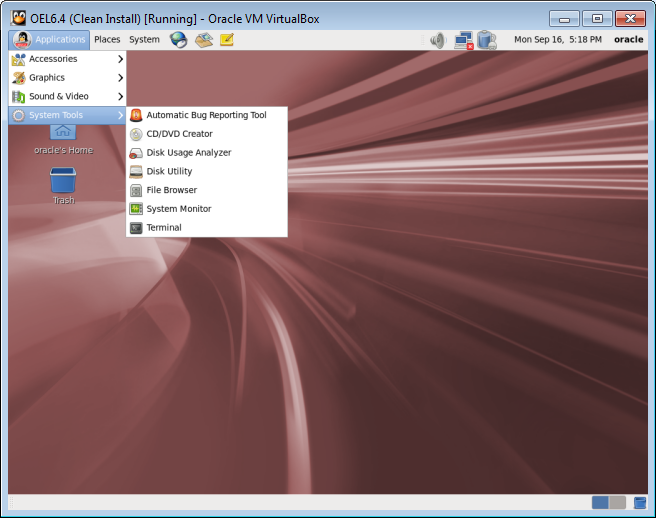Click the Graphics category icon
This screenshot has width=656, height=518.
click(x=18, y=78)
